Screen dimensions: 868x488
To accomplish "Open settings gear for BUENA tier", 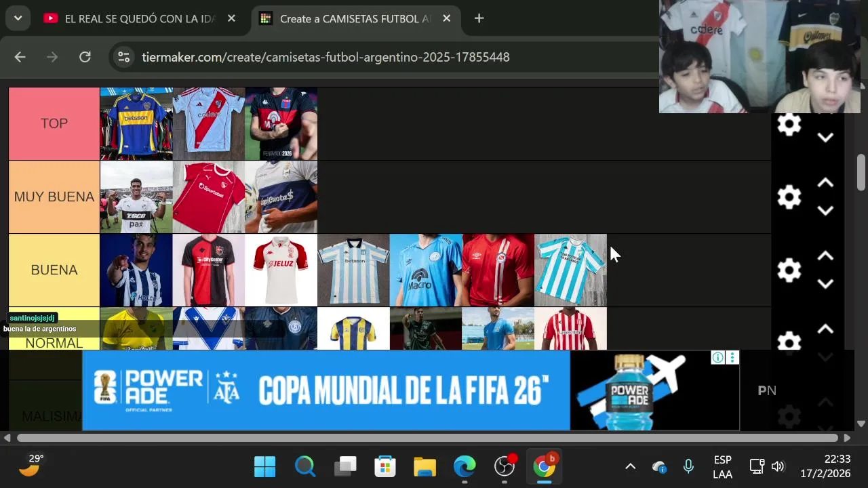I will 789,270.
